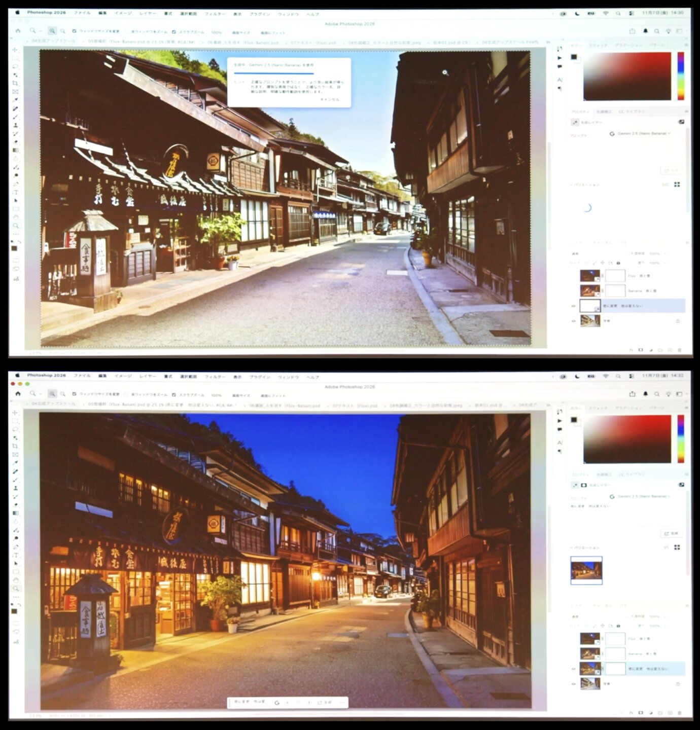Hide the 背景 layer in lower window

pos(573,683)
